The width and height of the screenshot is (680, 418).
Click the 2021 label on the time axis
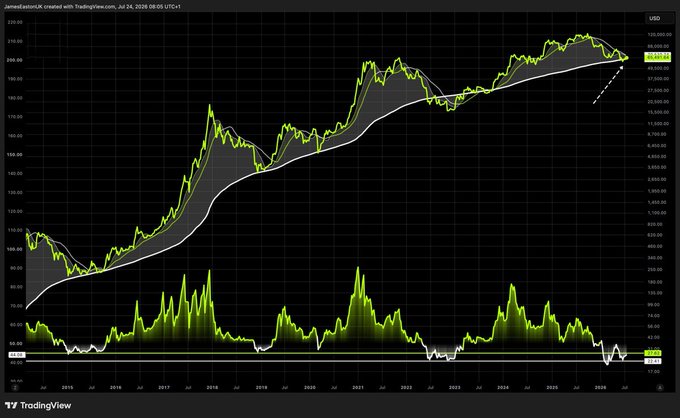pos(358,388)
